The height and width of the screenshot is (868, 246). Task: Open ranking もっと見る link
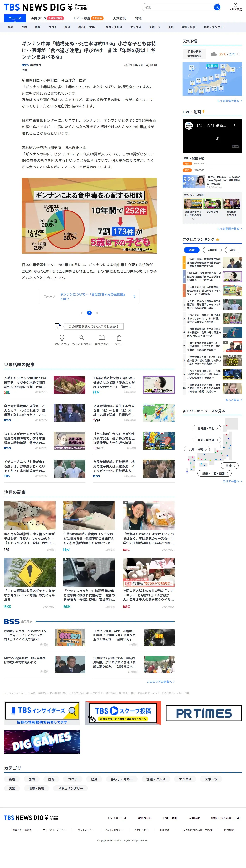(x=234, y=400)
